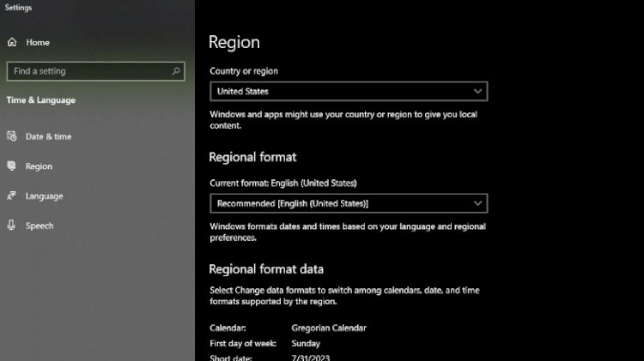Click the Home house icon

click(x=12, y=42)
